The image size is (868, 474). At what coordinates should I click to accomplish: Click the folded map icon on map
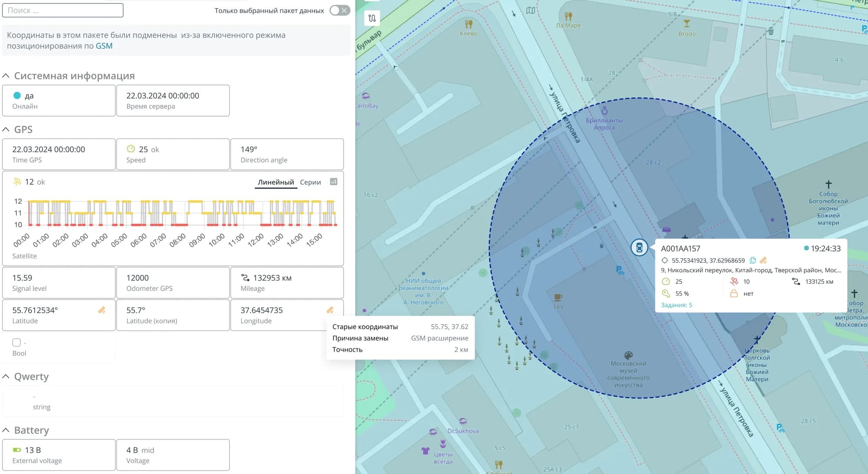pos(530,10)
